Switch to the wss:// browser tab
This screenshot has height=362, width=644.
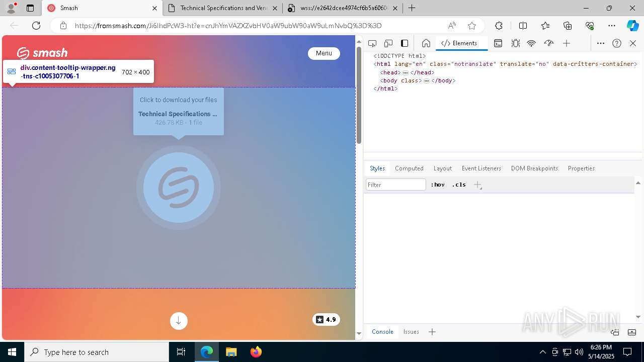pyautogui.click(x=343, y=8)
